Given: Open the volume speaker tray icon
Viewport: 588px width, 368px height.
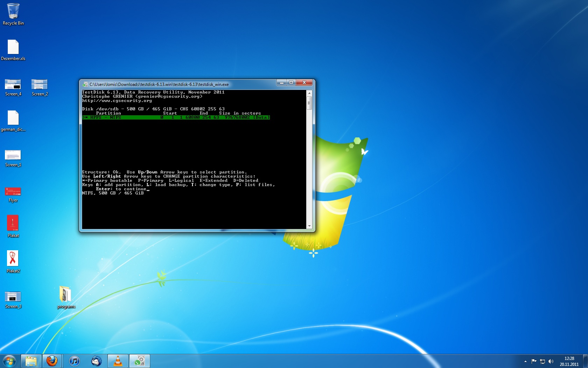Looking at the screenshot, I should pos(551,361).
